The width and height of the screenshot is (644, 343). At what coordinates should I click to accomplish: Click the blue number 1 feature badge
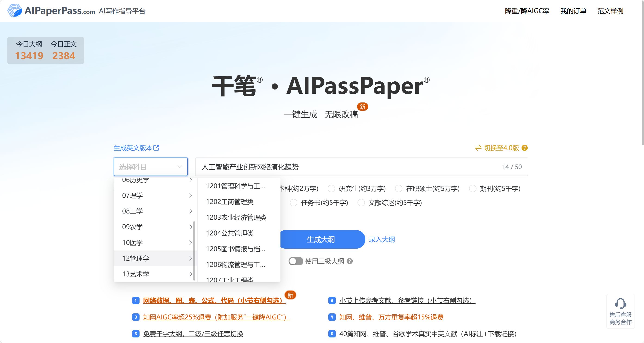(136, 300)
